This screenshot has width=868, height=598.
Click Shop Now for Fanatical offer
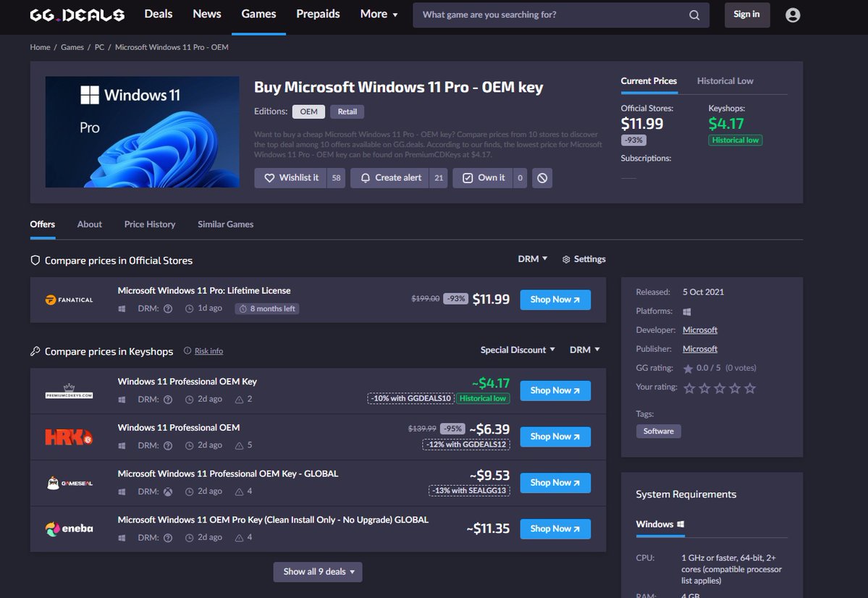pos(555,300)
